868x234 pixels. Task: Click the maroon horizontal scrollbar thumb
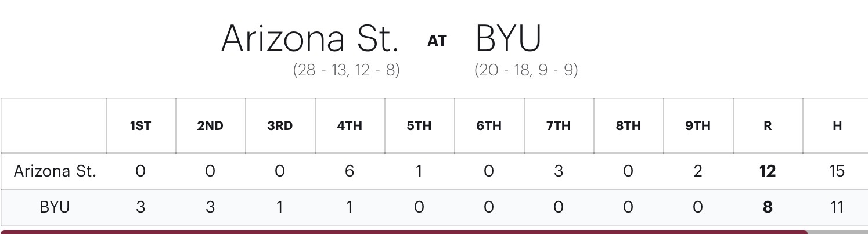click(x=404, y=232)
